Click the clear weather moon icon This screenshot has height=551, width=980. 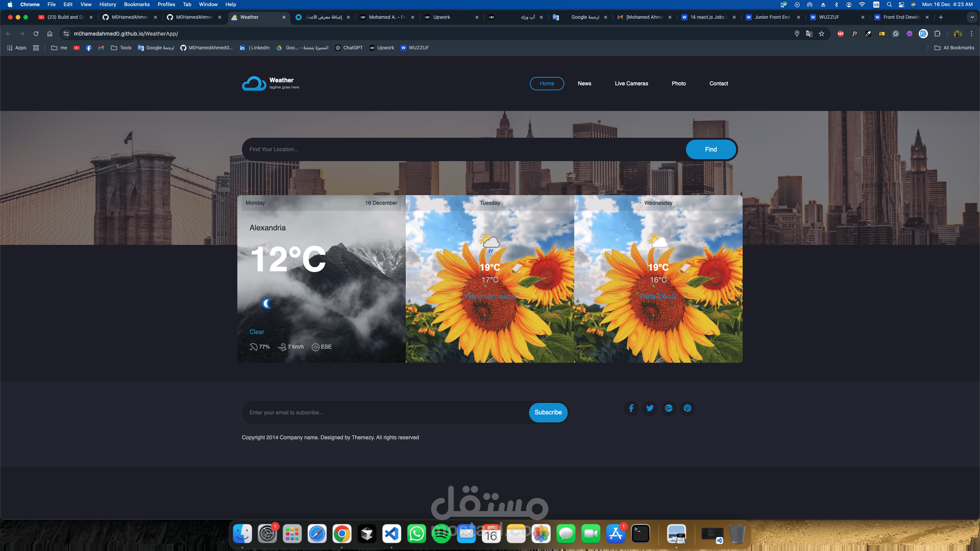[266, 303]
